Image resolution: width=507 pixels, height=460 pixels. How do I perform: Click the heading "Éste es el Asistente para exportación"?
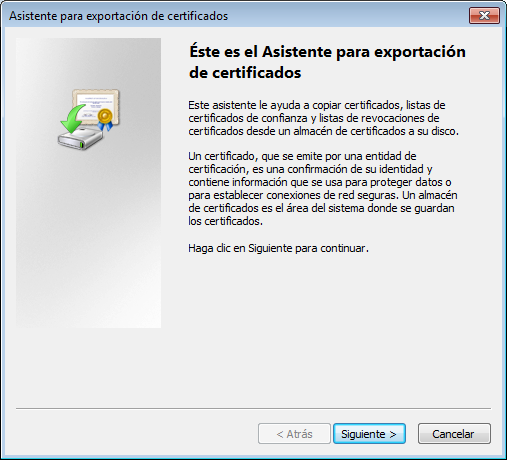coord(327,52)
